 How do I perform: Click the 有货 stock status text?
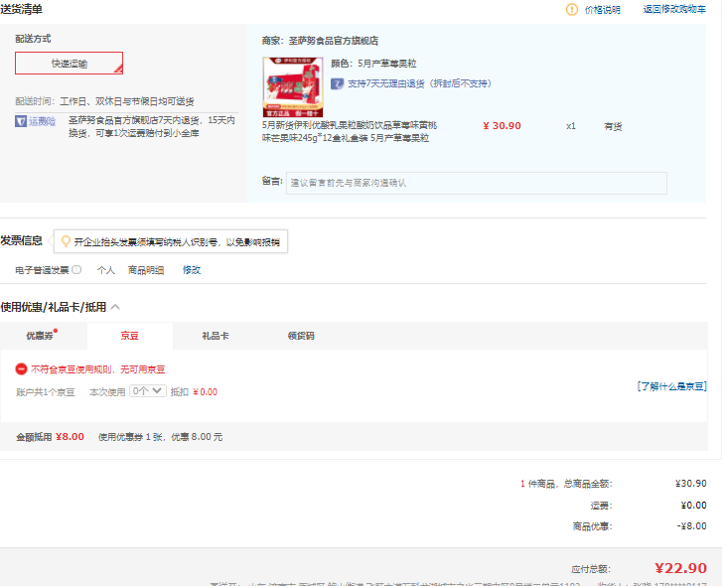click(x=613, y=126)
